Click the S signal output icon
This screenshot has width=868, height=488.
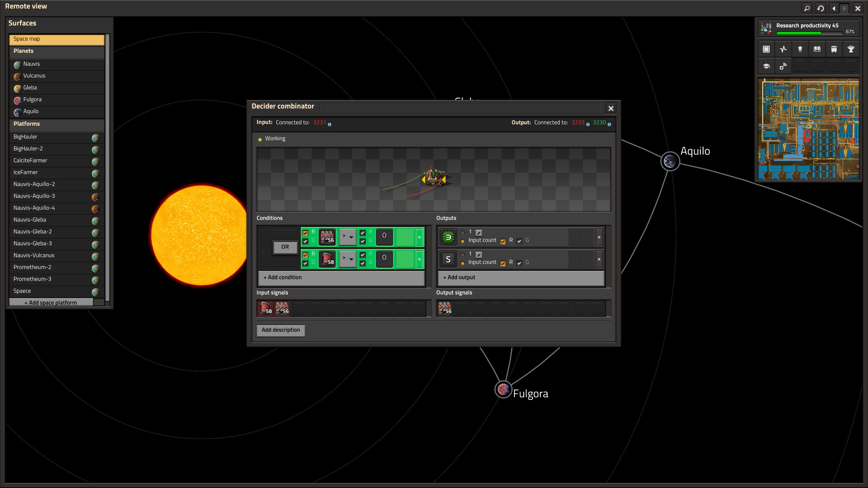coord(448,259)
